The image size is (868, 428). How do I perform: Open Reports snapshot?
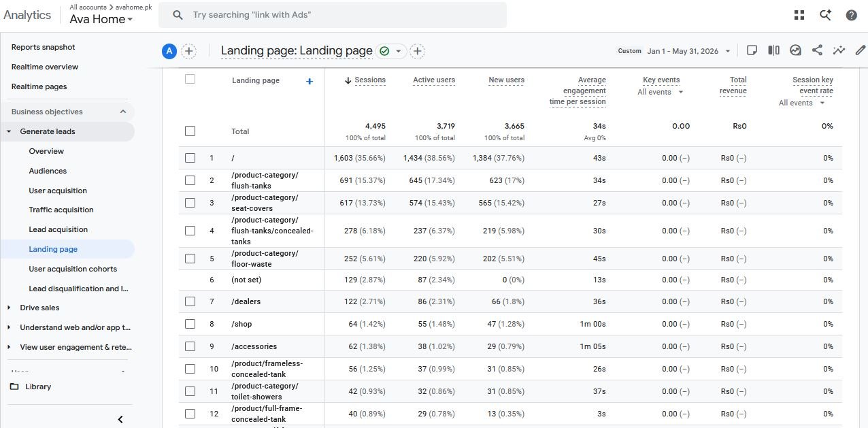[x=44, y=47]
